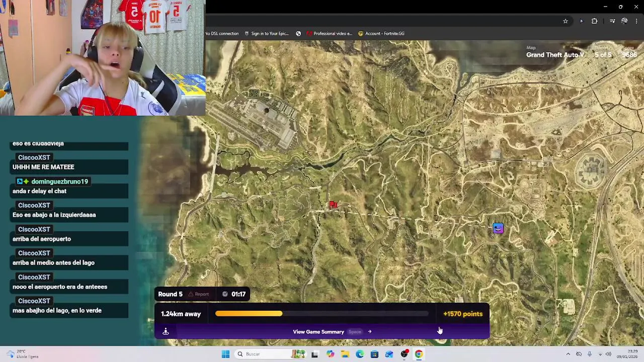Click the Round 5 label
Screen dimensions: 644x362
click(170, 294)
